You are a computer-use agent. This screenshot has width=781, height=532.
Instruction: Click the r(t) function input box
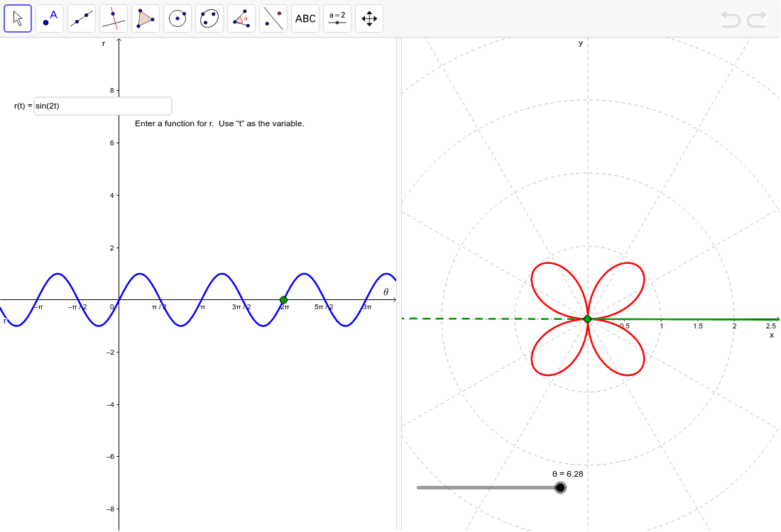[x=103, y=106]
